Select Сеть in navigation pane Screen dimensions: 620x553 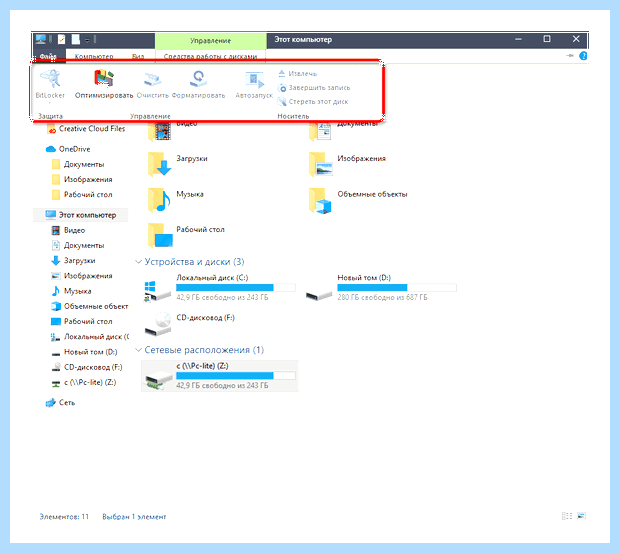coord(60,402)
